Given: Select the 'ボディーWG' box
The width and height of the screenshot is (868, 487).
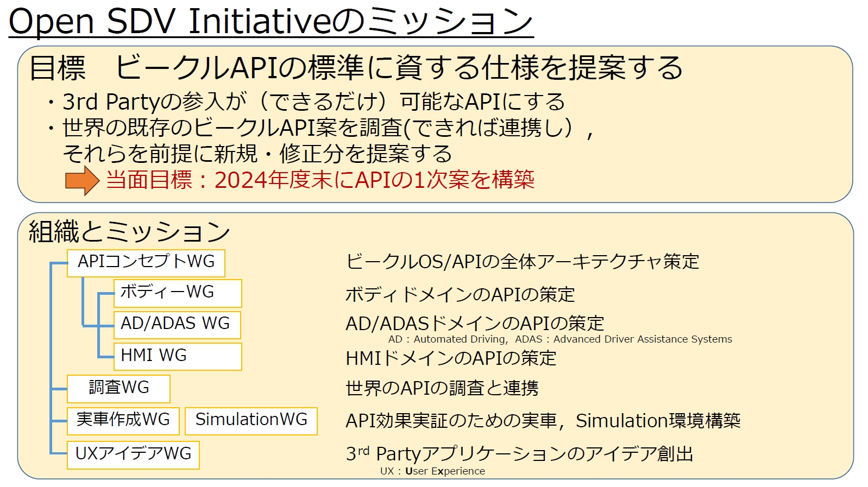Looking at the screenshot, I should coord(178,293).
